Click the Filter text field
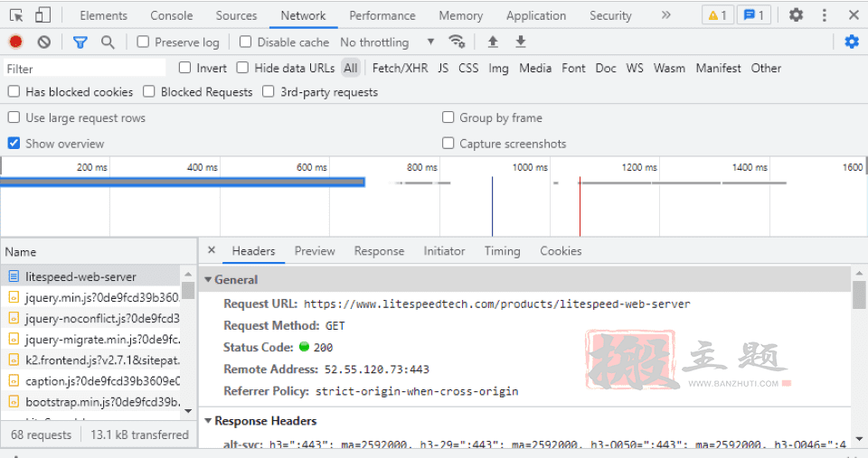Screen dimensions: 868x458 coord(85,68)
